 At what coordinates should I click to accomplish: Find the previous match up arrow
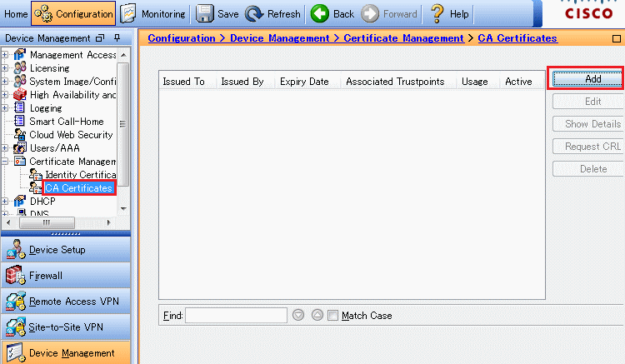click(317, 316)
